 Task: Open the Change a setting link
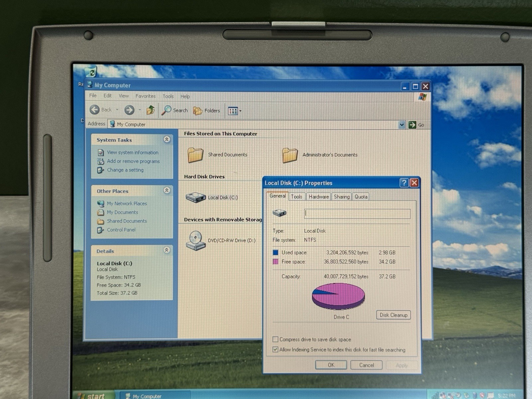pyautogui.click(x=125, y=170)
